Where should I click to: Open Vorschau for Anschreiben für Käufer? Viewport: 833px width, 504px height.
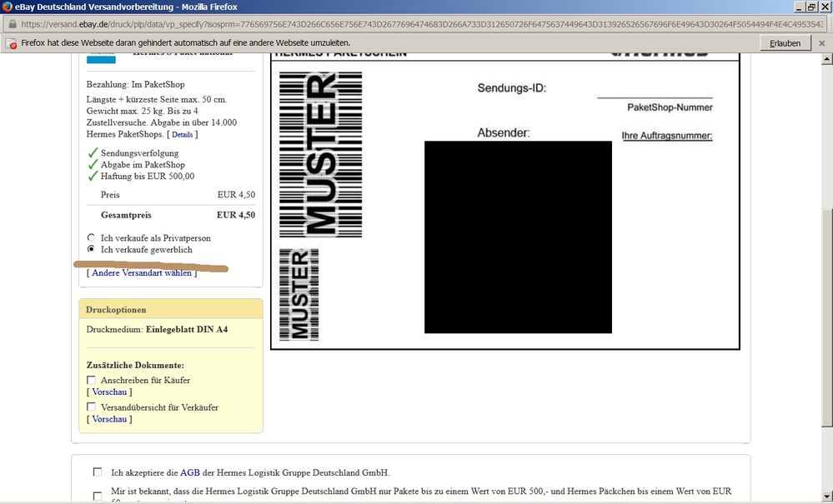point(109,392)
